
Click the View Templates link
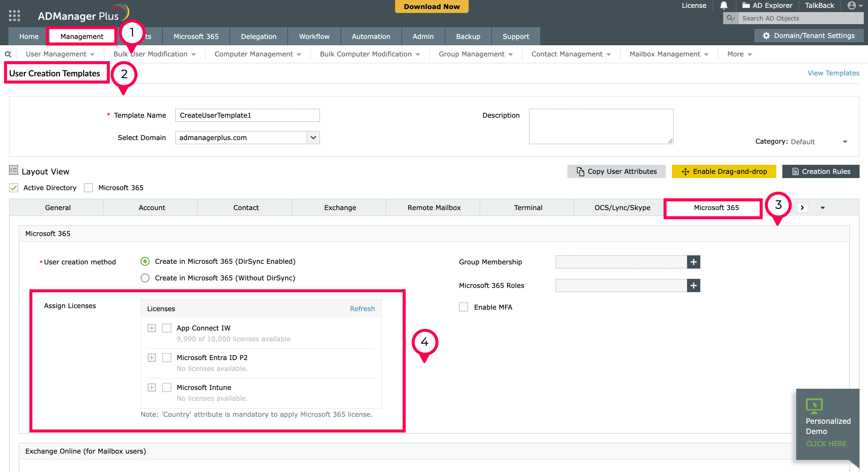pyautogui.click(x=833, y=73)
